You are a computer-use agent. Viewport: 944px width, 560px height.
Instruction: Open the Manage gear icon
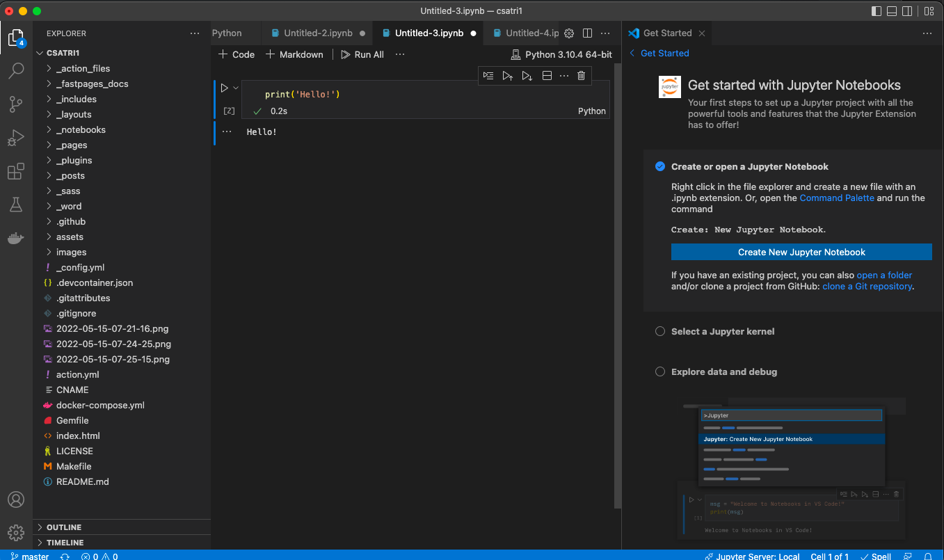point(16,532)
